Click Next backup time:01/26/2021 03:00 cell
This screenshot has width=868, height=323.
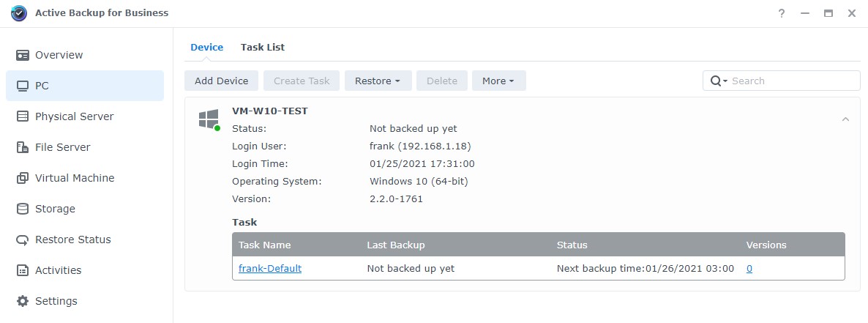[x=646, y=269]
